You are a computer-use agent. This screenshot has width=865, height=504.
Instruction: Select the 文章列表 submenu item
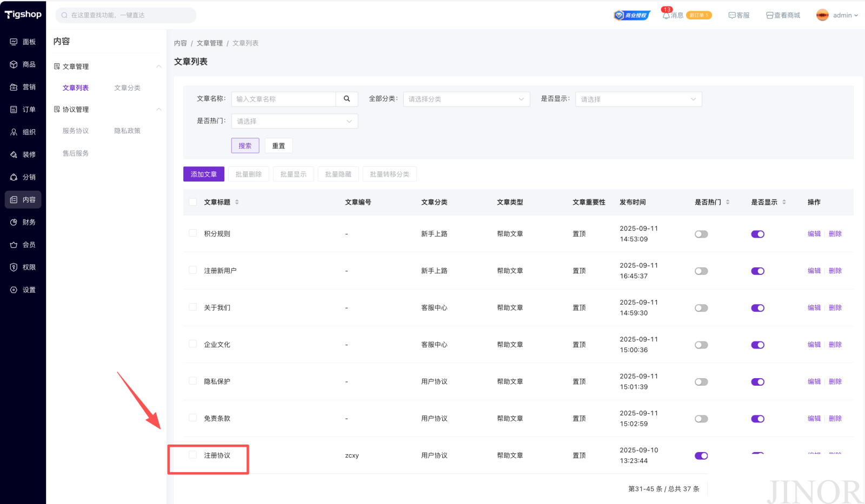click(x=76, y=88)
